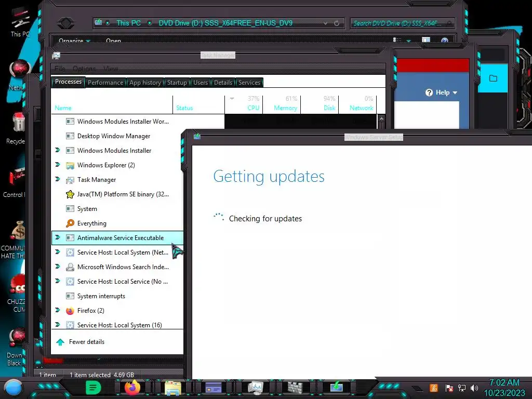The image size is (532, 399).
Task: Sort processes by Name column
Action: 112,104
